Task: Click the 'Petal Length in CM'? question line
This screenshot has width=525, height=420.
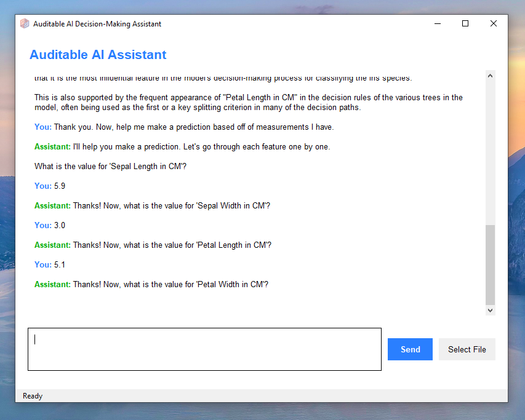Action: (x=172, y=245)
